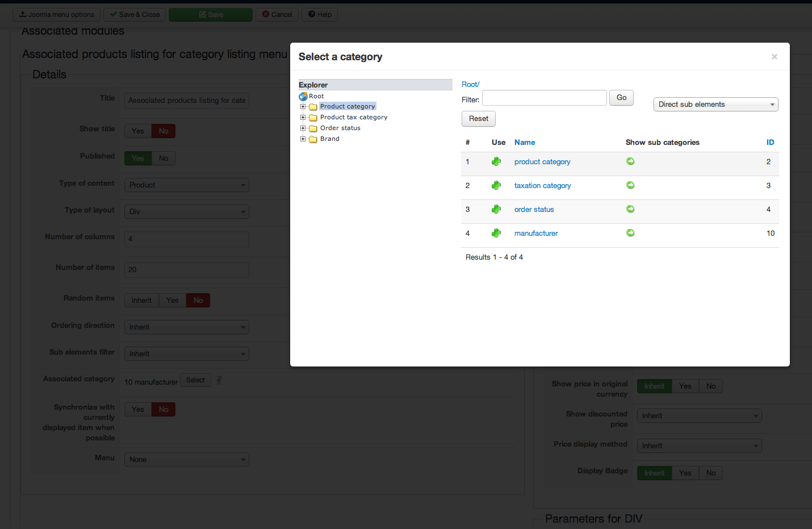The image size is (812, 529).
Task: Show sub categories of manufacturer
Action: 630,234
